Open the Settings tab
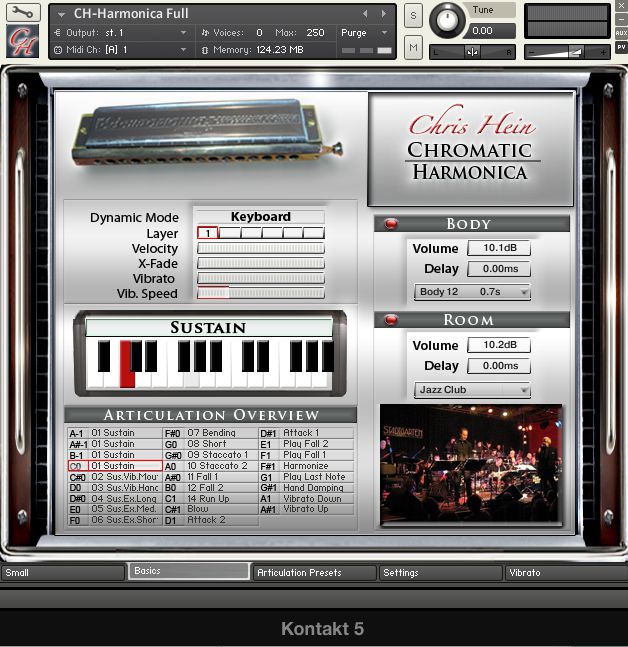This screenshot has width=628, height=647. [441, 573]
